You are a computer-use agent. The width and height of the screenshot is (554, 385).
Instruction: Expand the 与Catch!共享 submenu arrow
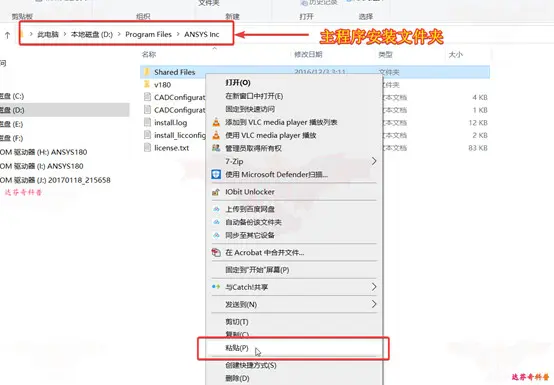(374, 287)
